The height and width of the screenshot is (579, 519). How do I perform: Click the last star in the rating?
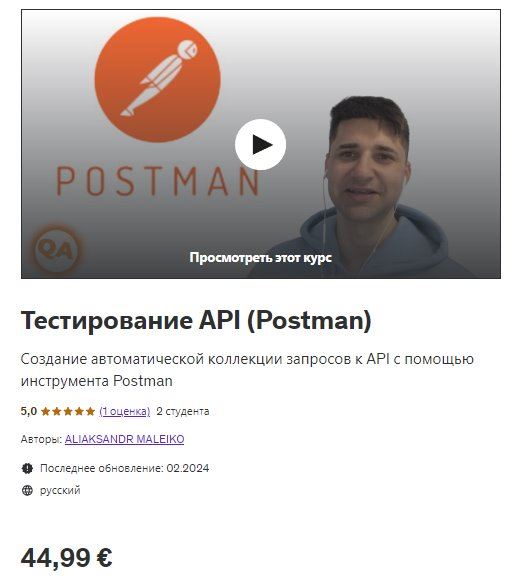point(90,411)
